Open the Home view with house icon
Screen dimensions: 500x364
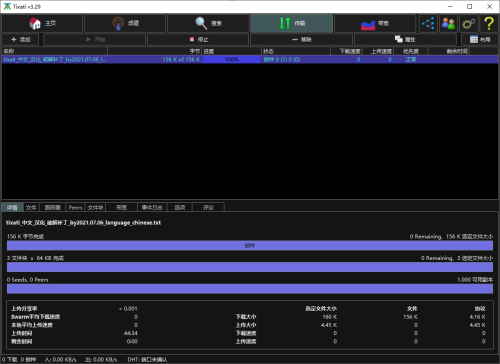coord(42,23)
